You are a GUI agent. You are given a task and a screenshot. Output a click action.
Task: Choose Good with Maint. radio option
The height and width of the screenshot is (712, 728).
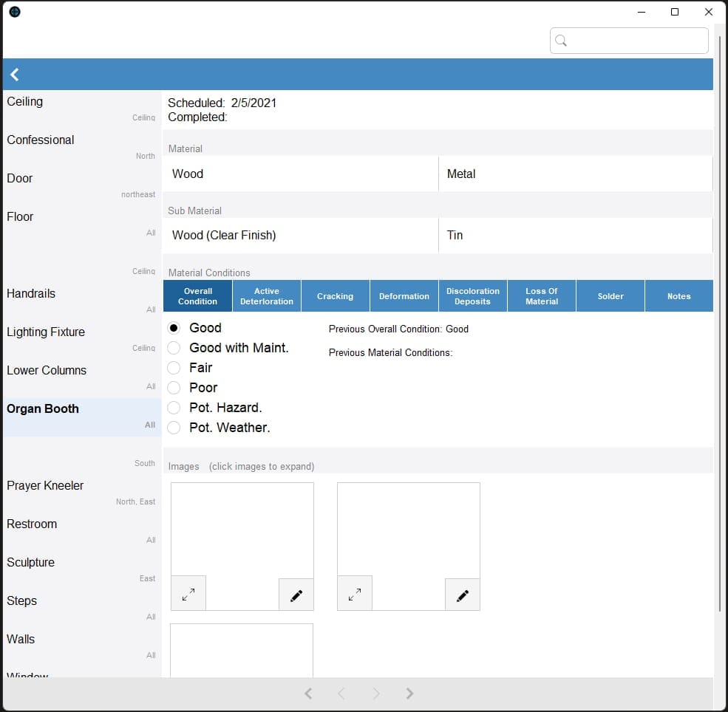pos(174,348)
